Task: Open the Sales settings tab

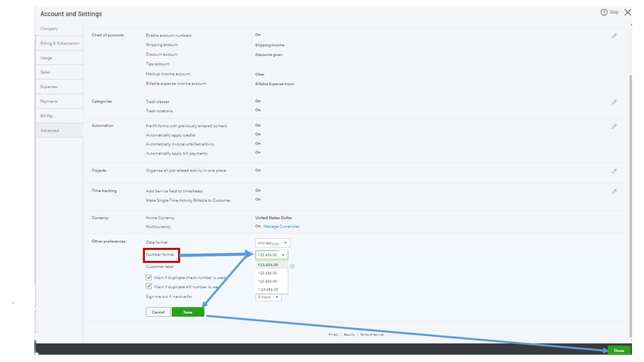Action: pos(59,72)
